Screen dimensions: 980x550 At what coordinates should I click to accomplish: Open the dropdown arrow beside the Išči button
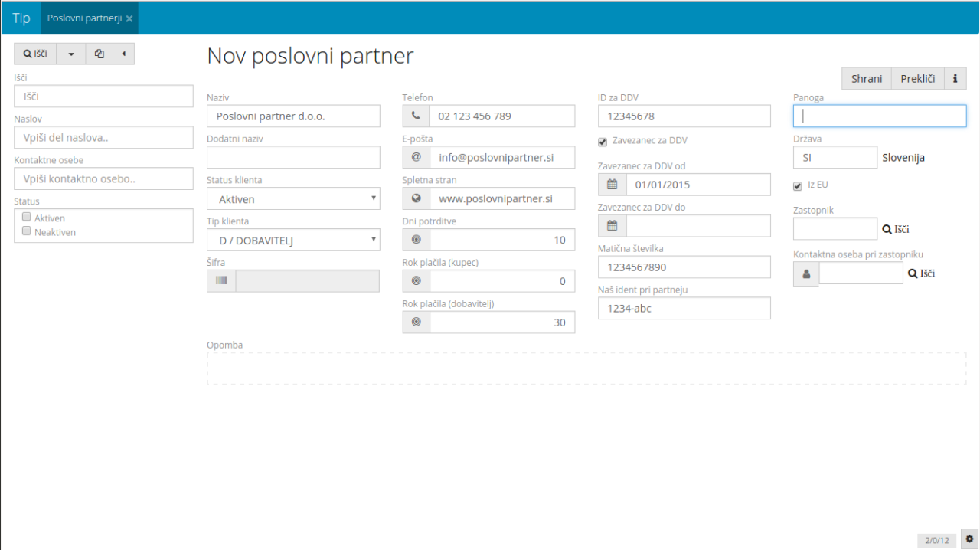tap(71, 54)
